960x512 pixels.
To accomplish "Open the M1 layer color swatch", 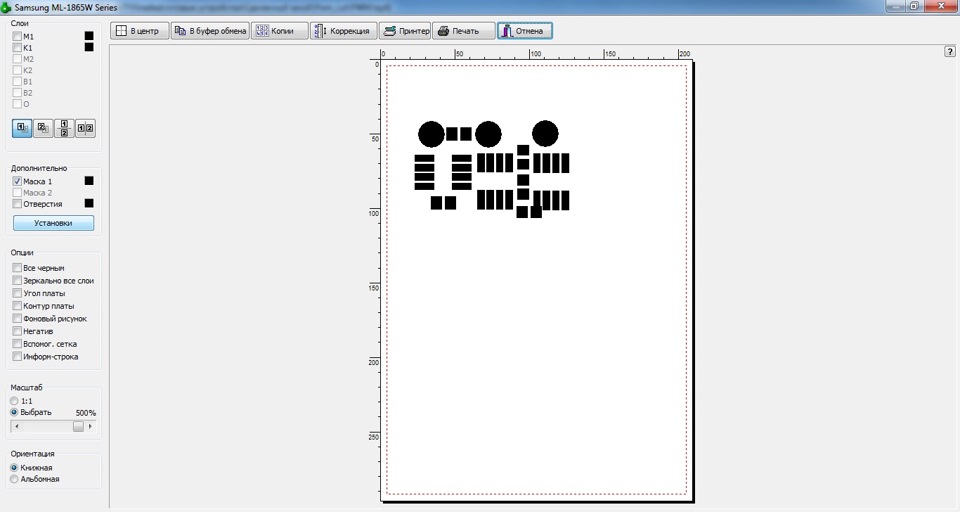I will (89, 36).
